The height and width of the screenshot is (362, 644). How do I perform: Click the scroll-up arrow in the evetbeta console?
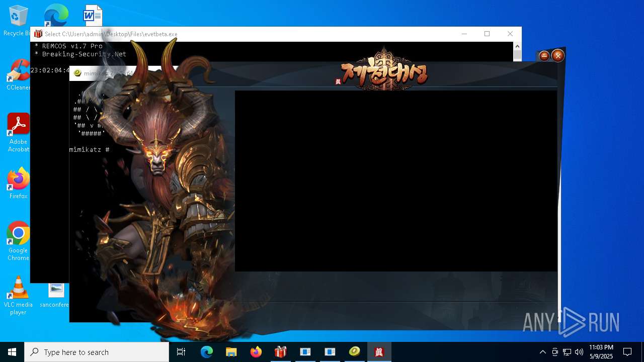(517, 46)
